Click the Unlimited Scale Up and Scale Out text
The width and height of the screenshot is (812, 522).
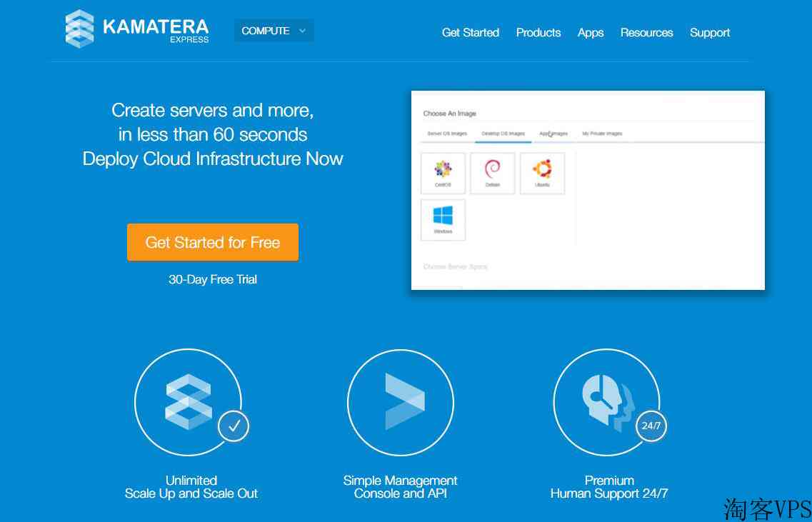[191, 487]
